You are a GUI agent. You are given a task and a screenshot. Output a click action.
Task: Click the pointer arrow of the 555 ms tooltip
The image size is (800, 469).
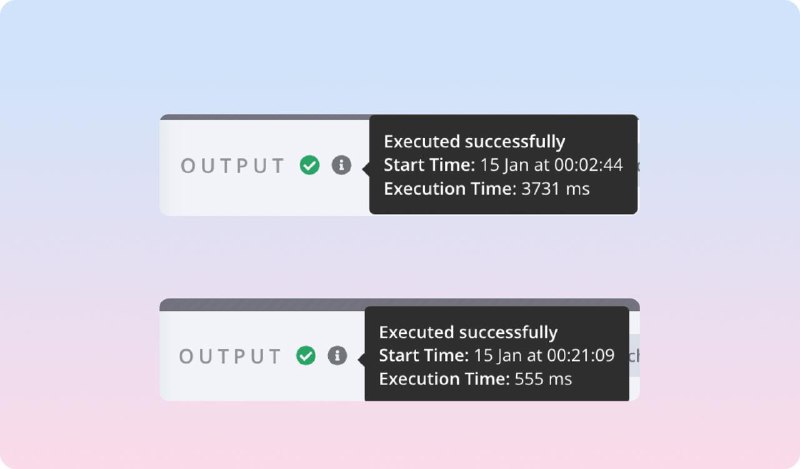362,359
